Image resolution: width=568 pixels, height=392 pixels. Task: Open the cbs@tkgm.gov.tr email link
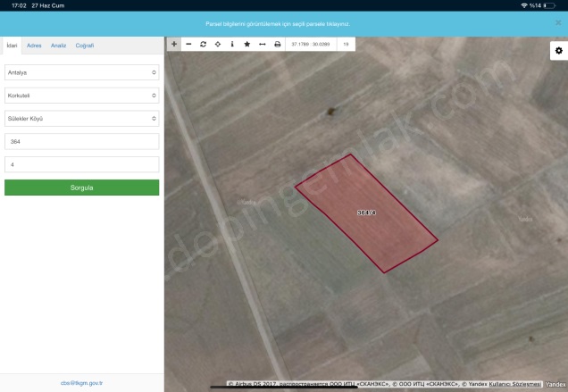click(x=82, y=382)
